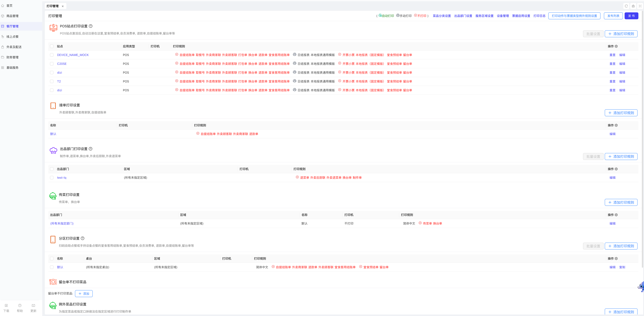Open the 财务管理 menu item
The height and width of the screenshot is (316, 644).
pos(13,57)
